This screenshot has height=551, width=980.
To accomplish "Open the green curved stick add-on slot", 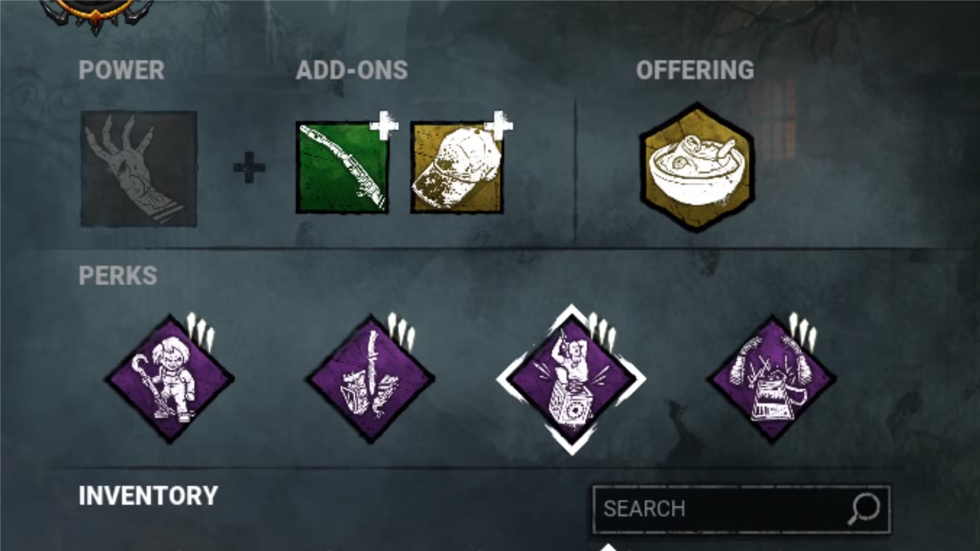I will coord(342,167).
